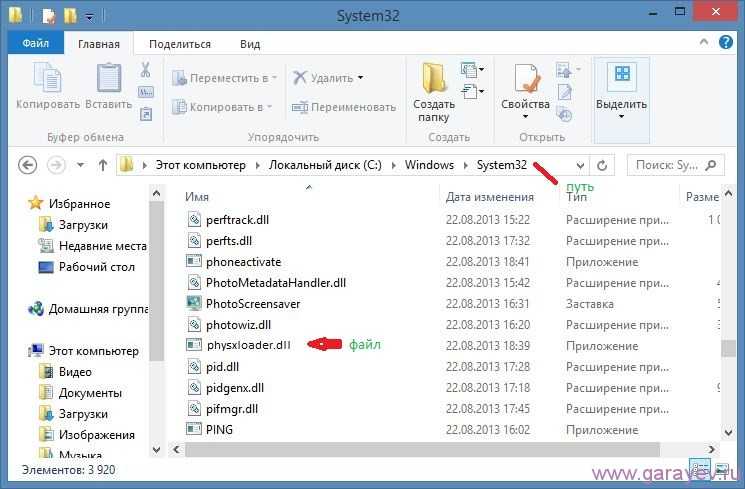The height and width of the screenshot is (489, 745).
Task: Select the pid.dll file icon
Action: pos(194,366)
